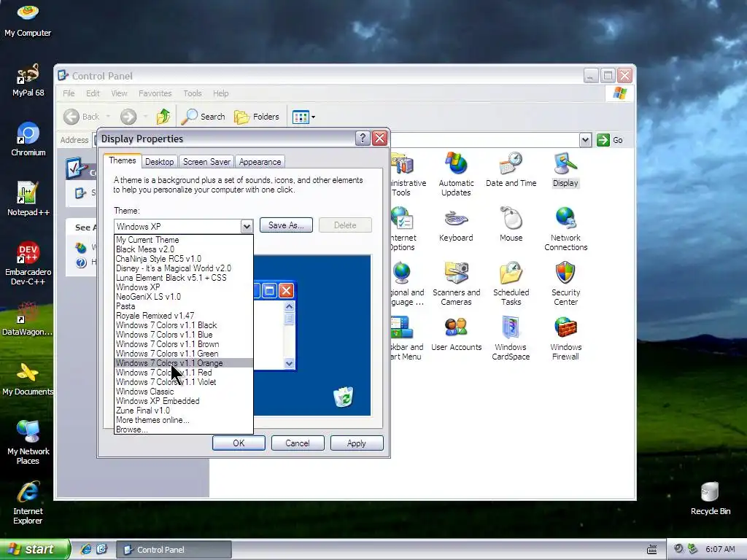This screenshot has height=560, width=747.
Task: Open the Edit menu
Action: coord(93,93)
